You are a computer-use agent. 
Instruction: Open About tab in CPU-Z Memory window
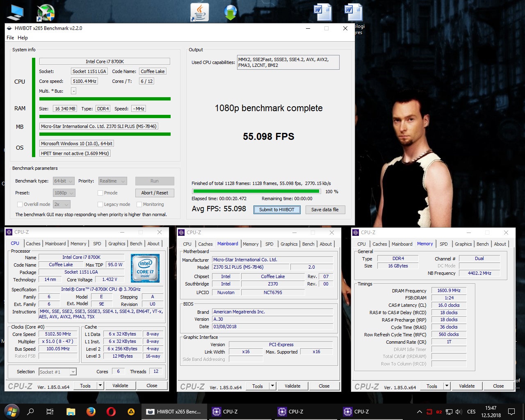(500, 244)
